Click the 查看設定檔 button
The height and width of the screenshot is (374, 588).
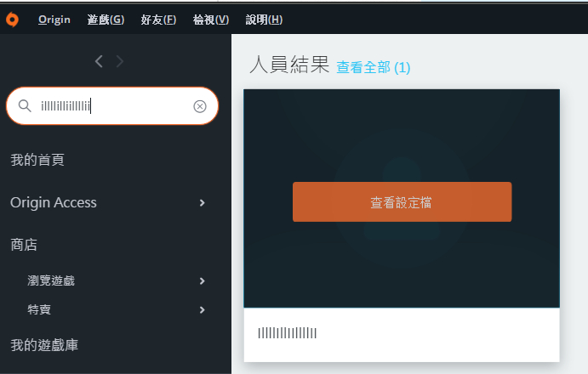pos(402,202)
